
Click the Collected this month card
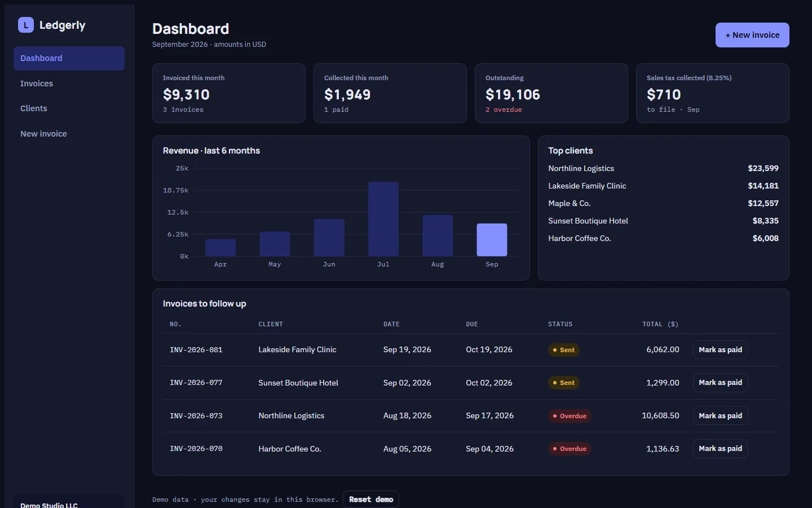[x=390, y=93]
